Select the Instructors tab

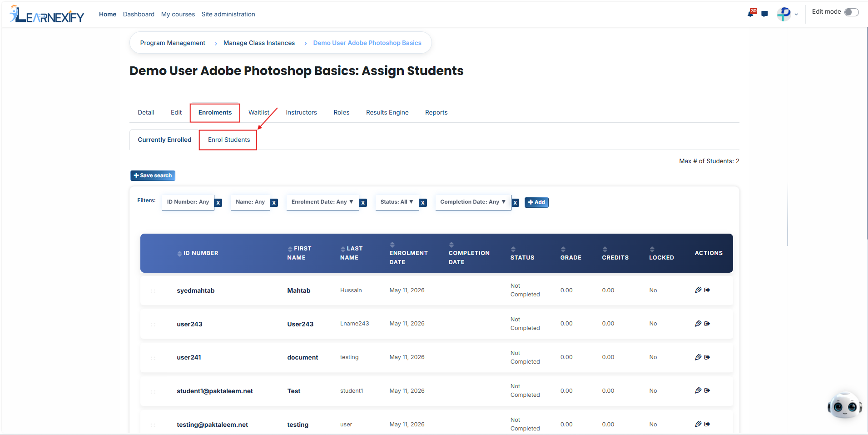click(301, 113)
